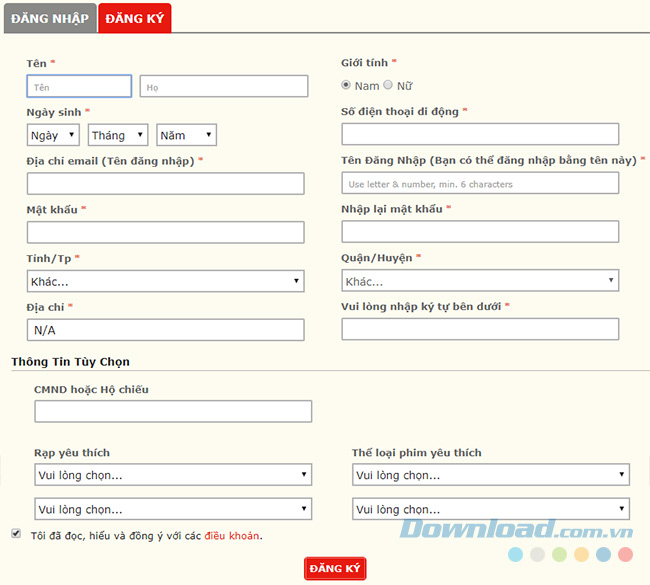Click the red ĐĂNG KÝ submit button

coord(335,568)
